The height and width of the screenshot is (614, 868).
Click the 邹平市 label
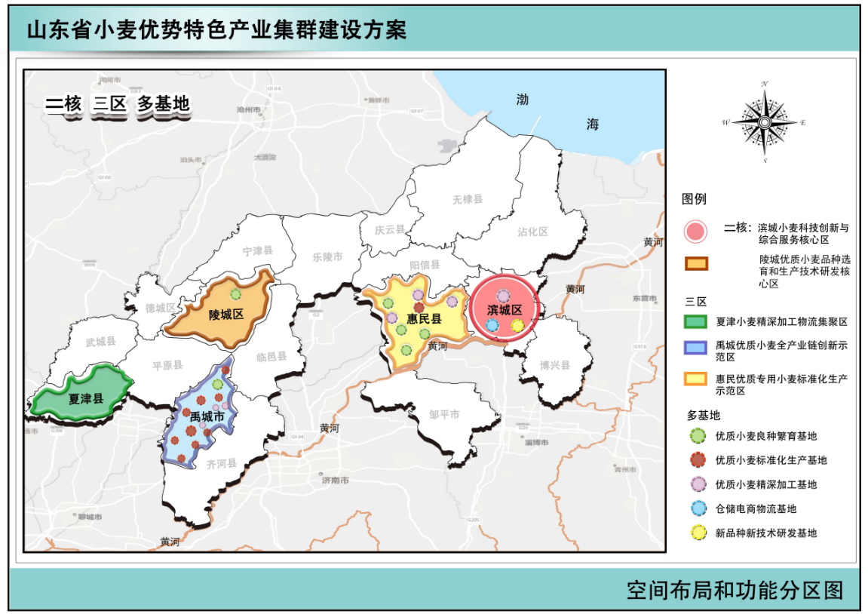pos(444,415)
